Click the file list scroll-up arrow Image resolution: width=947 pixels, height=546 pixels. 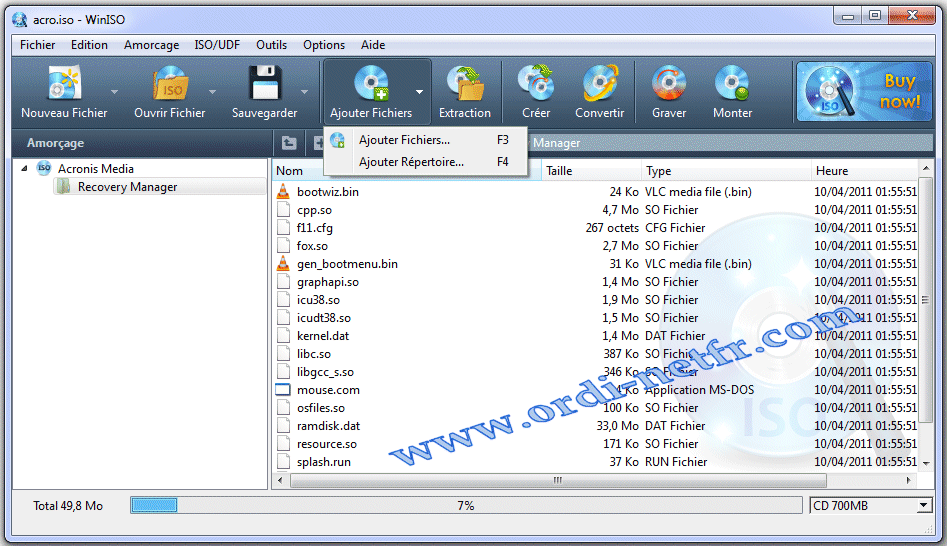click(926, 167)
